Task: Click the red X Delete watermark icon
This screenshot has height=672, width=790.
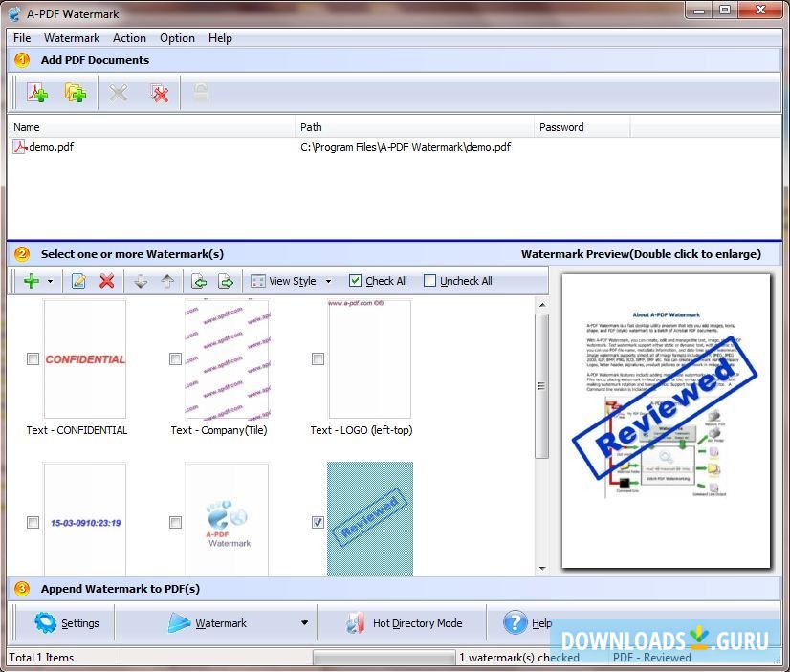Action: (x=107, y=281)
